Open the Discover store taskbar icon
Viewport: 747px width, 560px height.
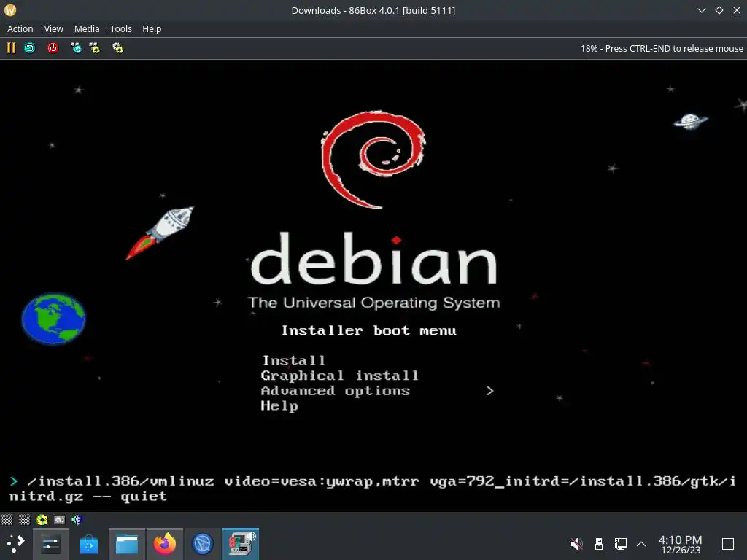click(x=88, y=544)
